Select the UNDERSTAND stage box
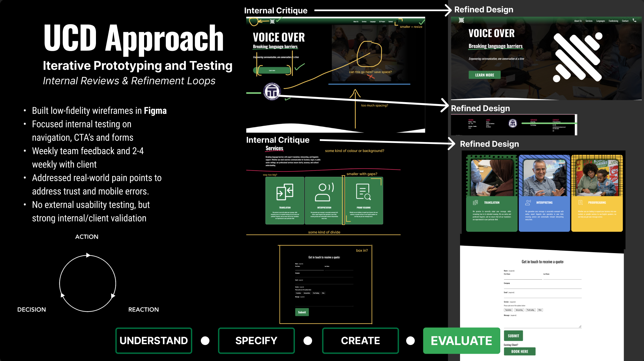 pos(154,341)
